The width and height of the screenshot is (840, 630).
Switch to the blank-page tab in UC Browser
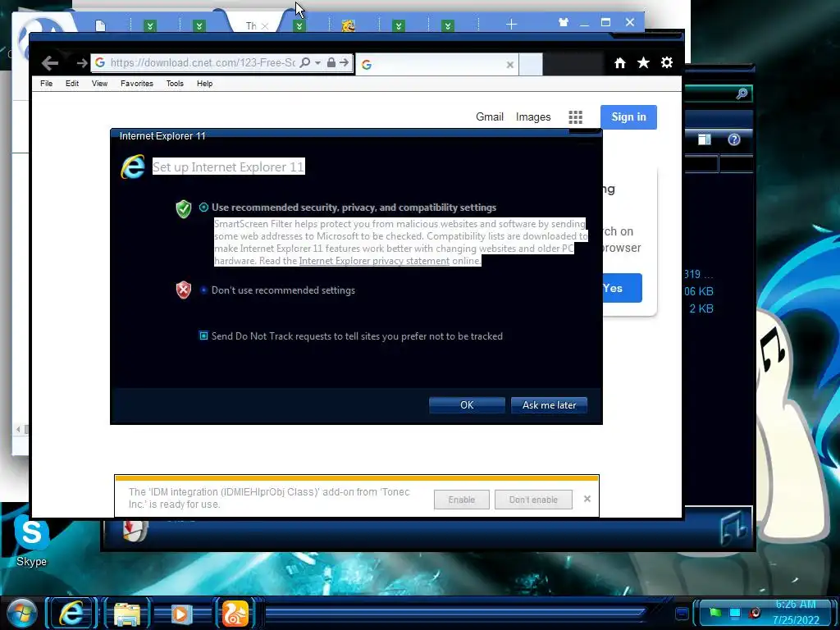(x=101, y=25)
